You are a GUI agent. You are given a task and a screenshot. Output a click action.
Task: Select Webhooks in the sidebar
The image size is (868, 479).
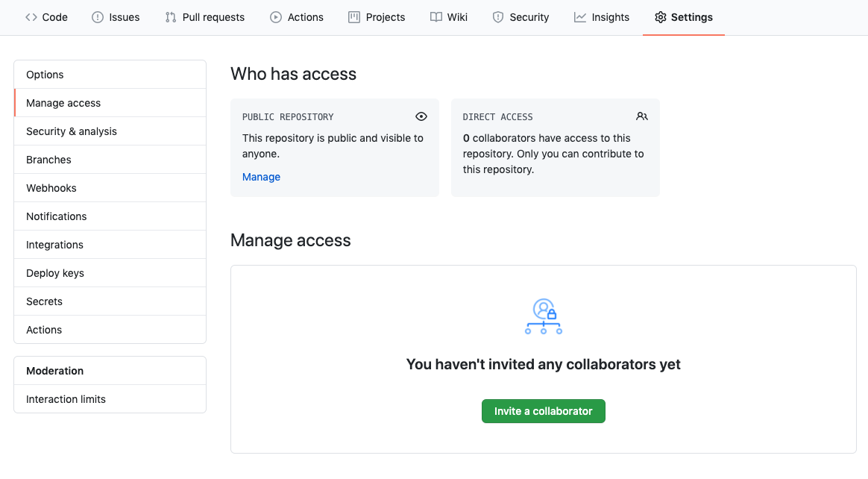[51, 188]
